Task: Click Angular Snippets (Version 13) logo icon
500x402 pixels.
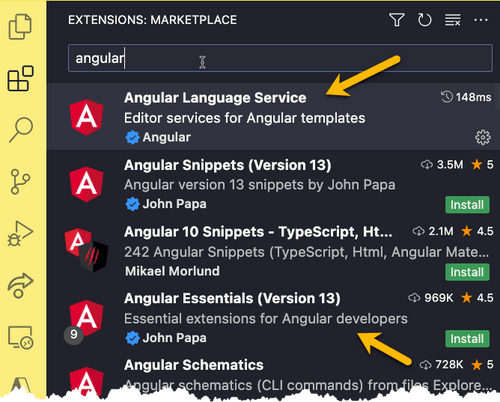Action: (x=86, y=184)
